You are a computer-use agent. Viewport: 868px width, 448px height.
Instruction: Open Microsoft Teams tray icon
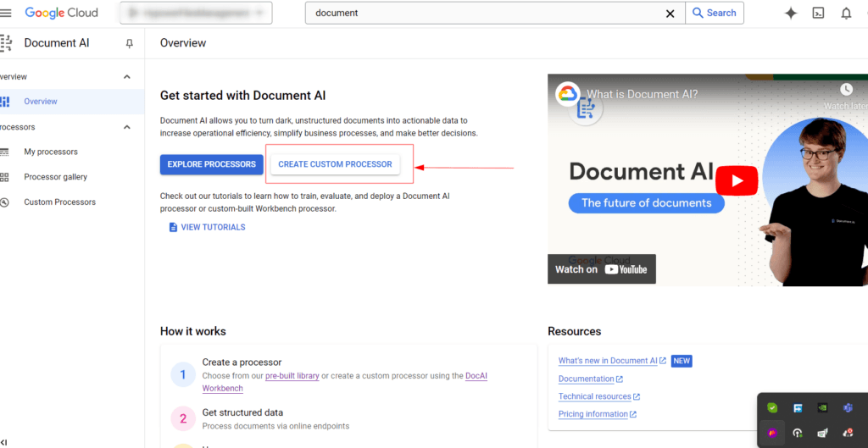[847, 408]
